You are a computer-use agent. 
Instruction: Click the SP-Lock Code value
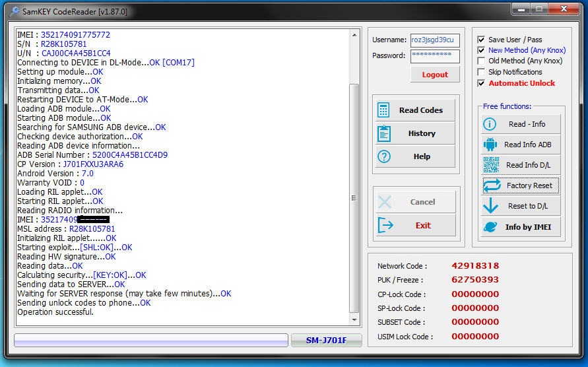pos(475,308)
